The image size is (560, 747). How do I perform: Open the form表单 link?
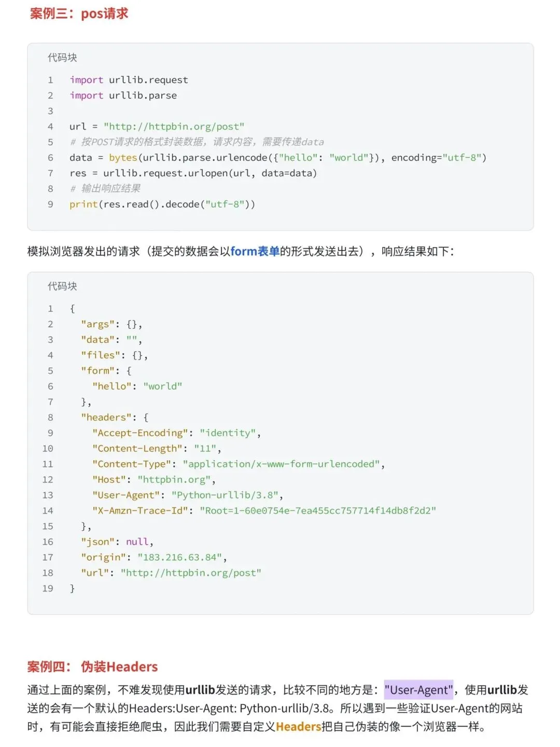[x=255, y=252]
